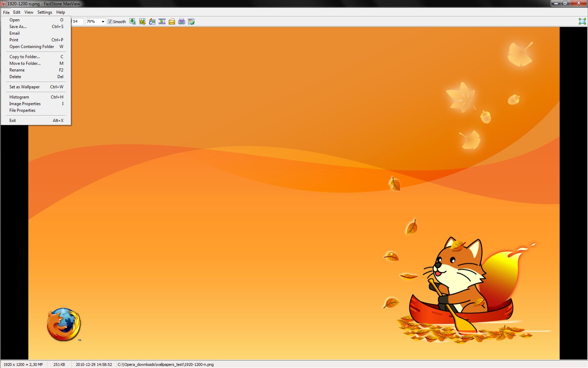Screen dimensions: 588x368
Task: Open the Edit menu
Action: click(17, 12)
